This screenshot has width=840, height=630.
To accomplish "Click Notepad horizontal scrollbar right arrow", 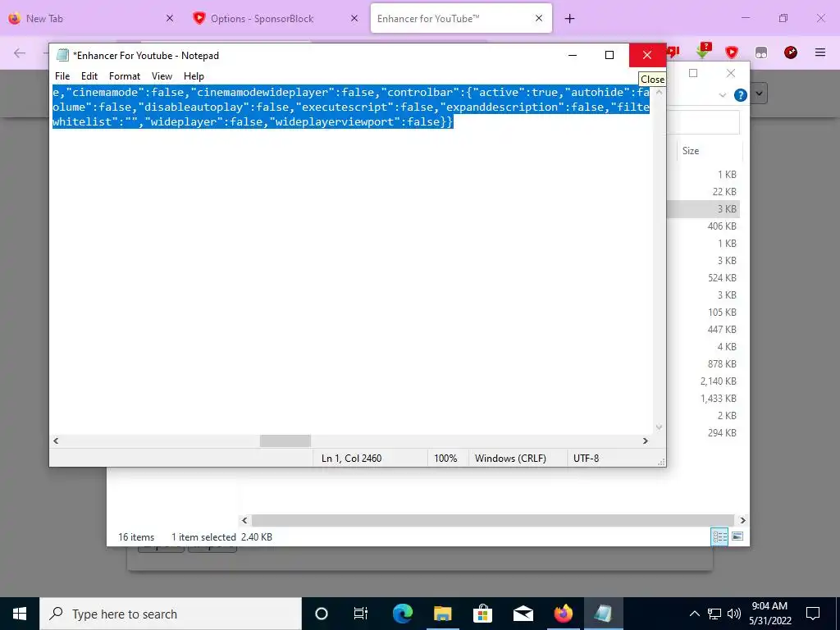I will tap(646, 441).
